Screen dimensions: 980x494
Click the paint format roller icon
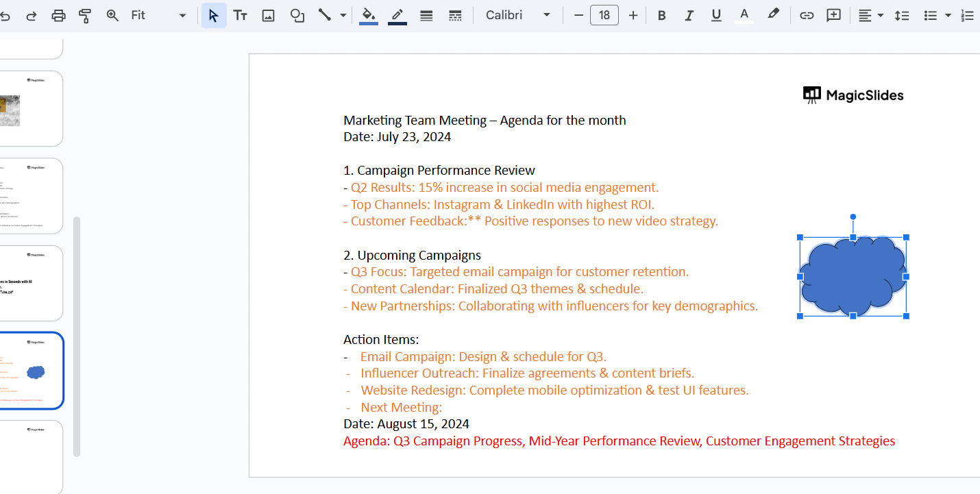(x=85, y=15)
